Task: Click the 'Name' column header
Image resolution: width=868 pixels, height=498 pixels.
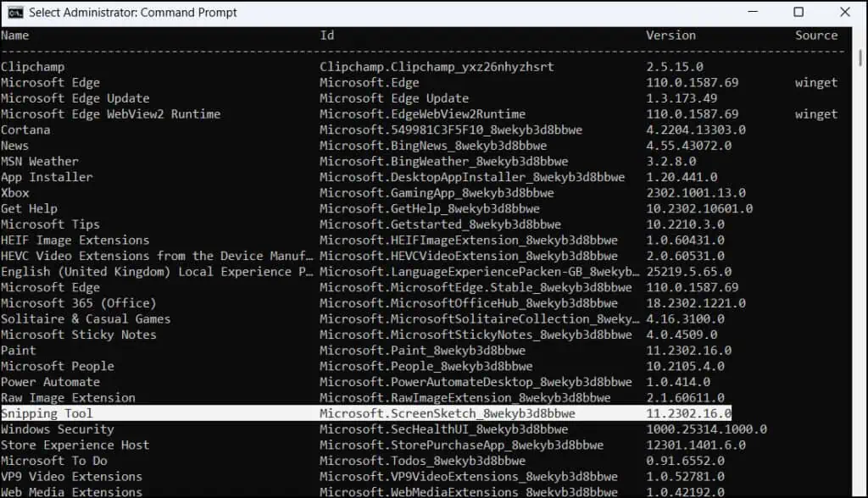Action: [15, 36]
